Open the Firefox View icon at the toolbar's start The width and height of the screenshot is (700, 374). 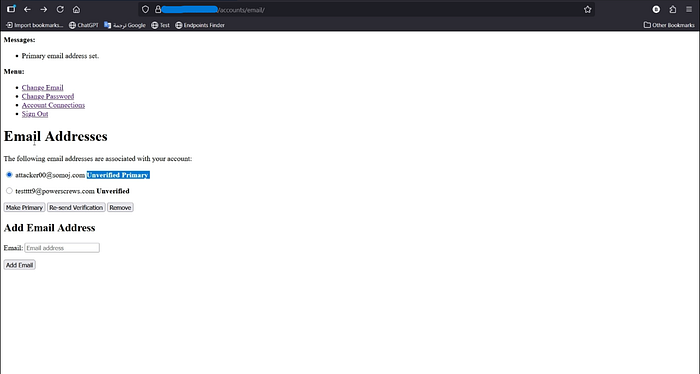tap(11, 9)
